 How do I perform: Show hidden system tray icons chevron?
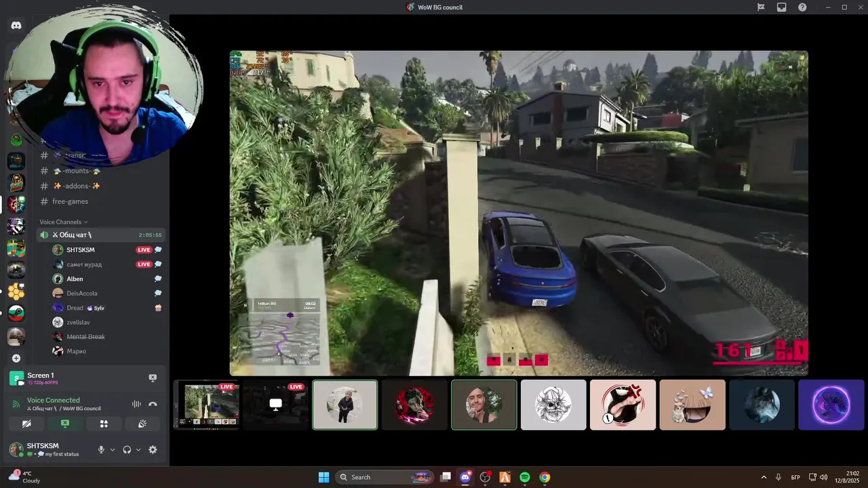click(x=764, y=477)
